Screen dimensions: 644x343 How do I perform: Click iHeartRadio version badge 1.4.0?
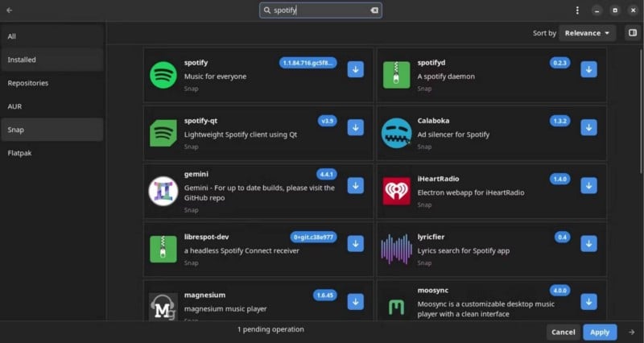click(x=559, y=179)
